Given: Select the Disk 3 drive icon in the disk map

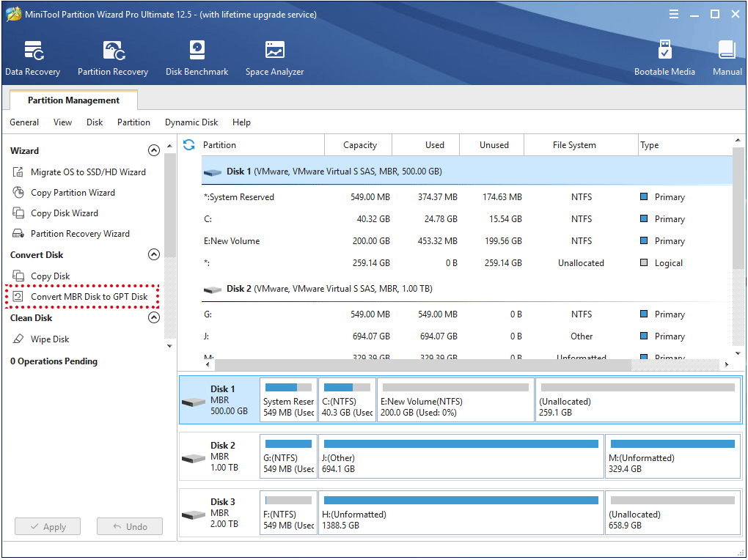Looking at the screenshot, I should [194, 515].
